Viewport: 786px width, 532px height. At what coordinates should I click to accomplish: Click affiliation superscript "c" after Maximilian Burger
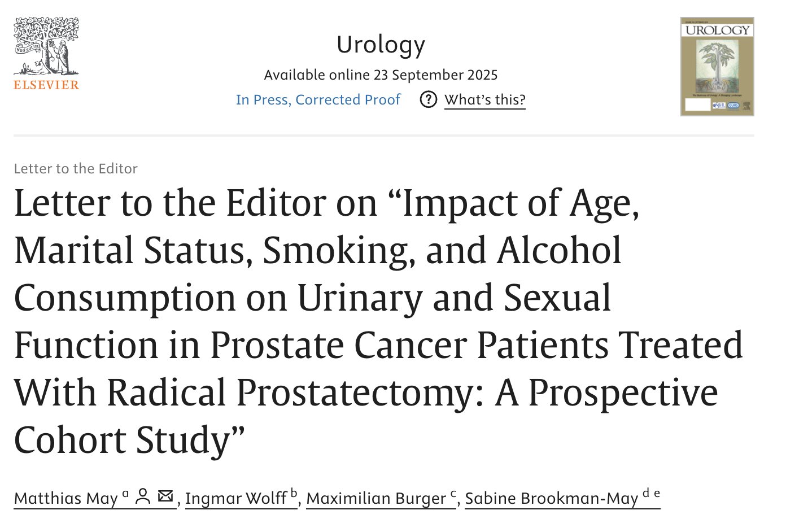click(x=453, y=494)
